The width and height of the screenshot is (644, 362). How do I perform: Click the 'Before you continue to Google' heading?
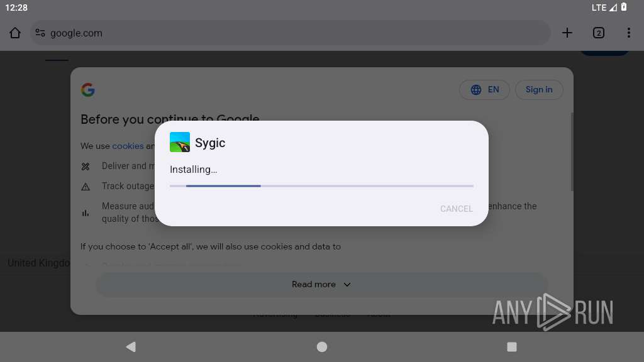[170, 119]
